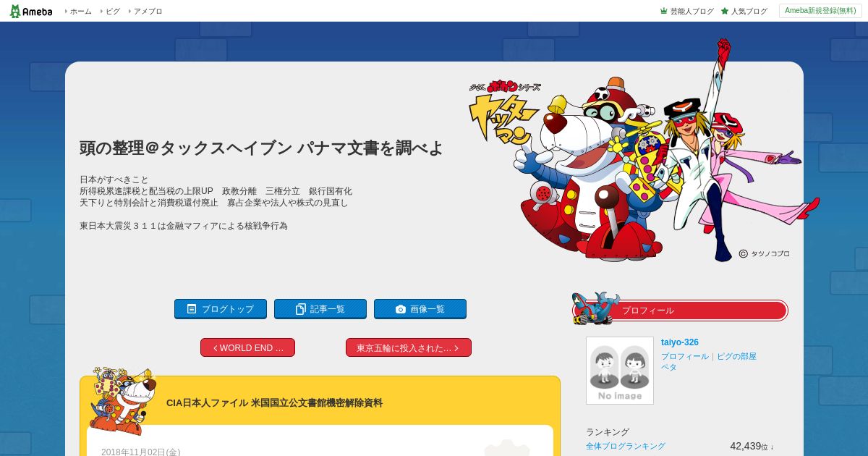Click the 画像一覧 camera icon

(x=401, y=309)
